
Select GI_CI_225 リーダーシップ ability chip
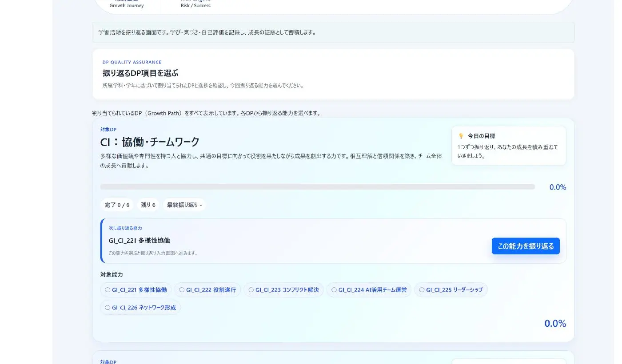(x=451, y=290)
